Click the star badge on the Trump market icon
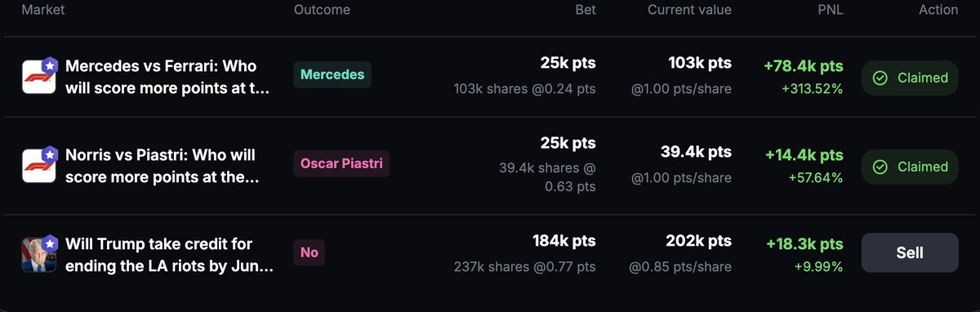The width and height of the screenshot is (980, 312). click(x=51, y=242)
